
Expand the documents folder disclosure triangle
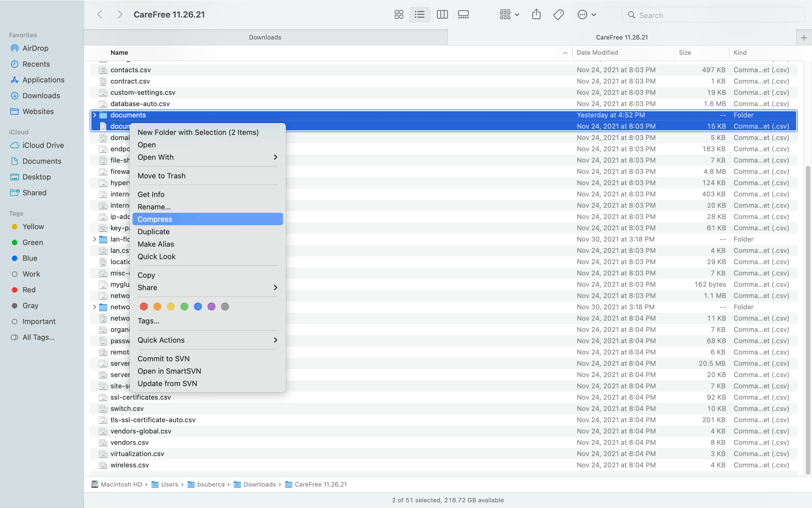point(94,115)
